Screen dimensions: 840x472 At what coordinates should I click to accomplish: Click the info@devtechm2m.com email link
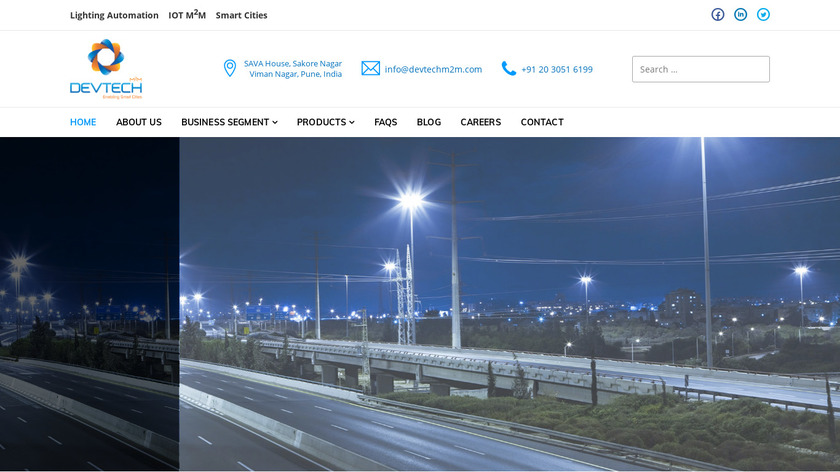(x=433, y=69)
